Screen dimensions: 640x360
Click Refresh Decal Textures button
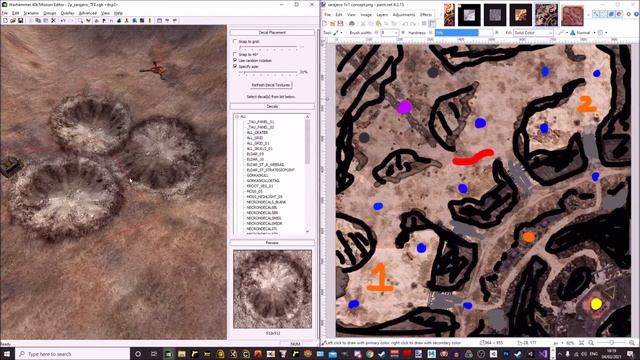[x=271, y=85]
